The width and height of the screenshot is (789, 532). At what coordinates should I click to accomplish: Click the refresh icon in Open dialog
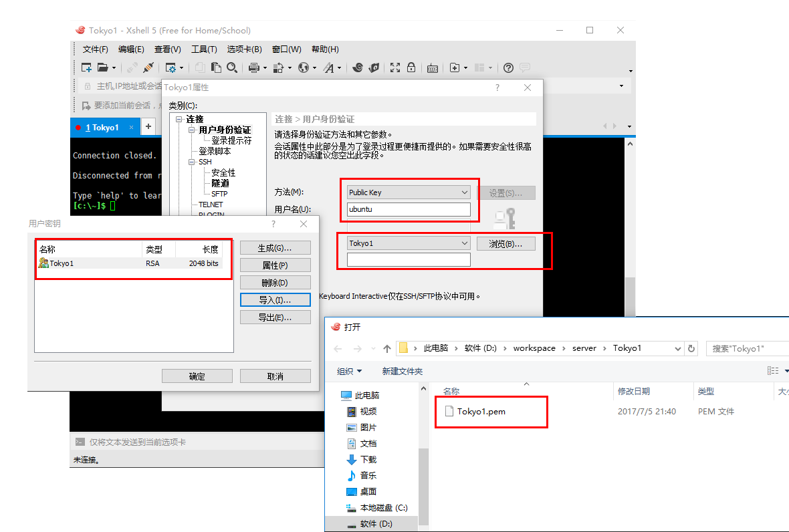[x=691, y=348]
